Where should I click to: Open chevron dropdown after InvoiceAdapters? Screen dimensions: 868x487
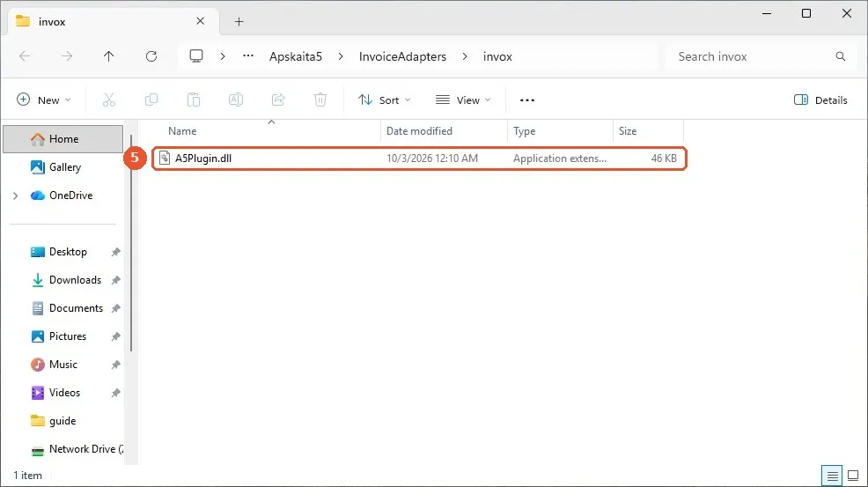[465, 56]
